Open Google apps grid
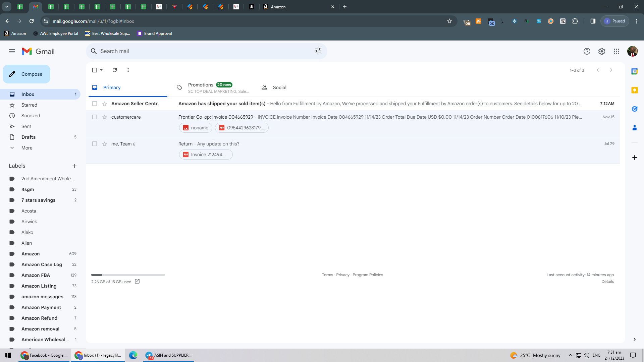Viewport: 644px width, 362px height. click(616, 51)
